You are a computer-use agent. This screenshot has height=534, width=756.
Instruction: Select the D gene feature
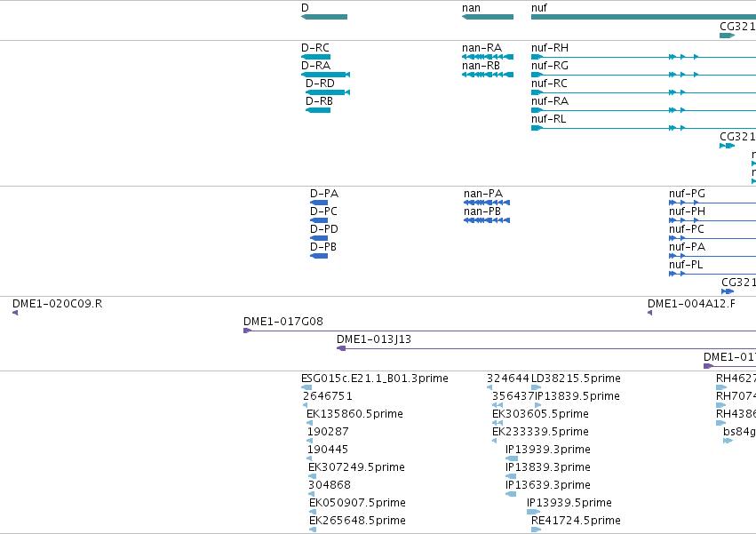(x=324, y=17)
